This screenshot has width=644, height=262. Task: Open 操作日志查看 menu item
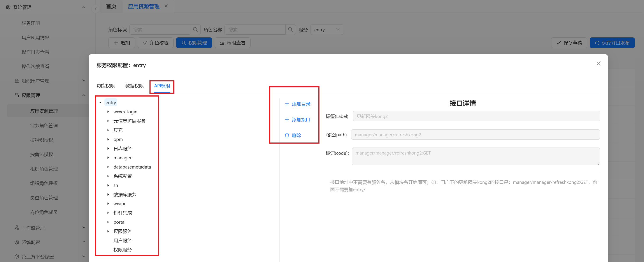pyautogui.click(x=35, y=52)
